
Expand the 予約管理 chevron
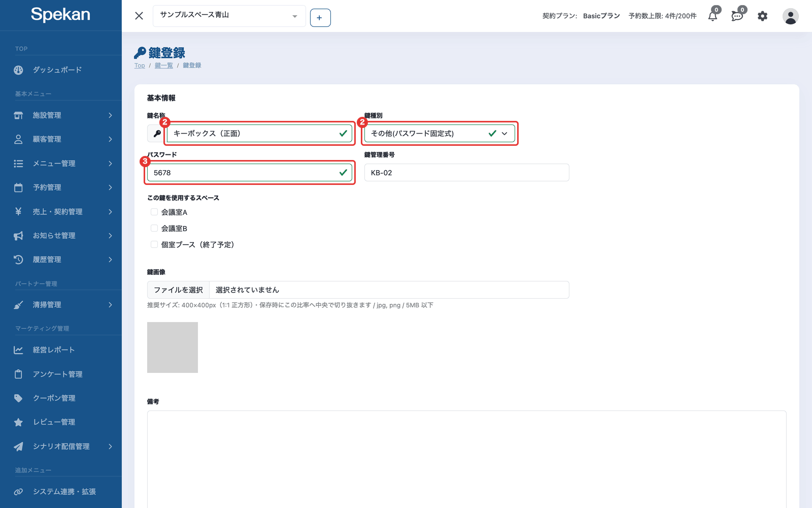tap(110, 187)
